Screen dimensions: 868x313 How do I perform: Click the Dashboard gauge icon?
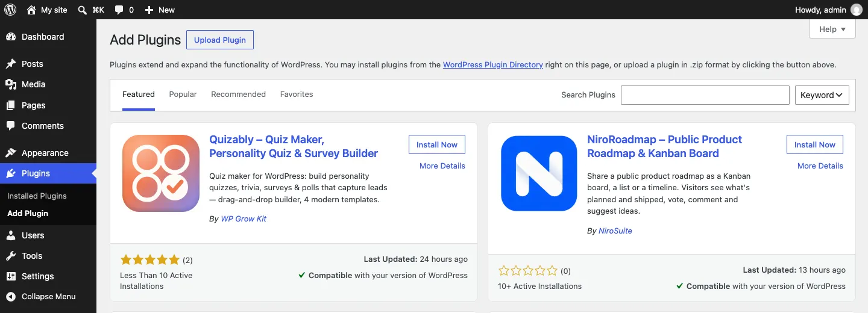pos(11,37)
